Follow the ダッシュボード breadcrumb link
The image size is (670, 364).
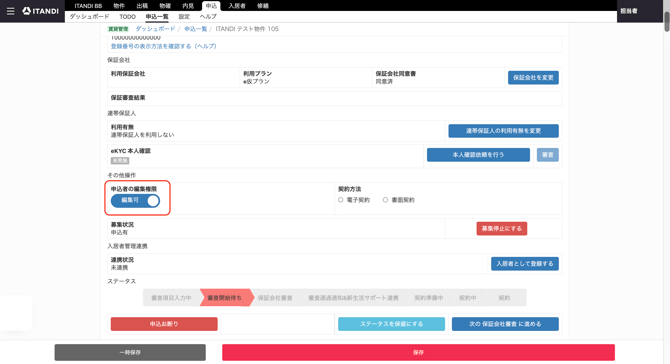click(155, 29)
